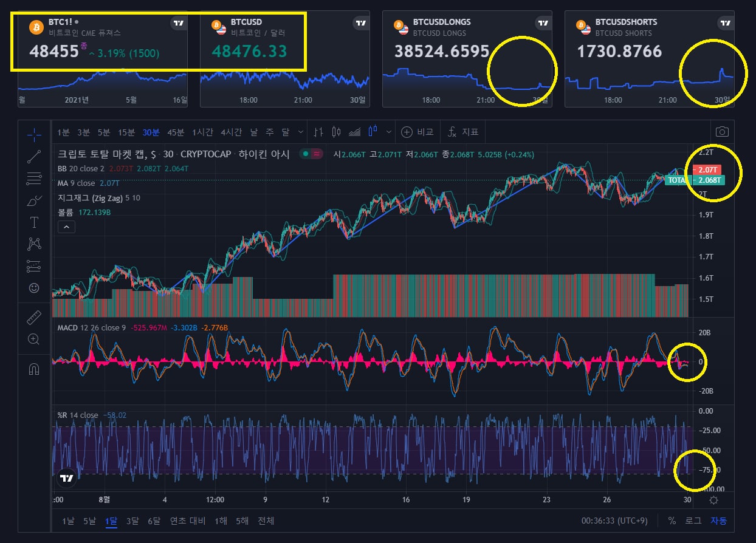Set interval to 45분
This screenshot has height=543, width=756.
click(176, 132)
